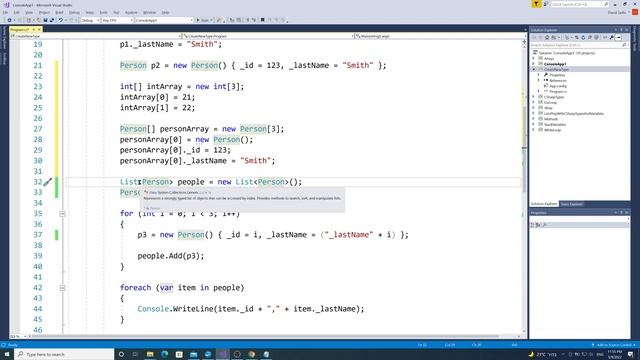Click the Start debugging button
Viewport: 640px width, 360px height.
click(203, 20)
